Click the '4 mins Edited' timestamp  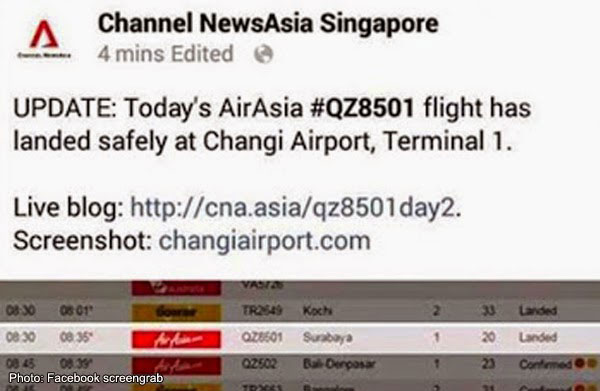pos(165,54)
